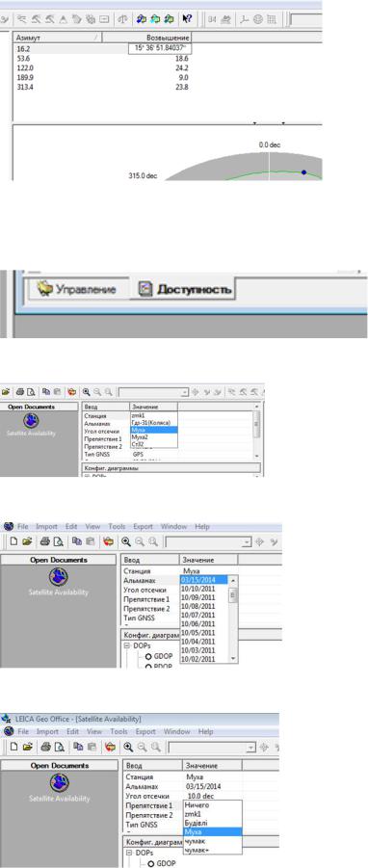Sort by the Возвышение column header
This screenshot has height=868, width=368.
(x=146, y=38)
